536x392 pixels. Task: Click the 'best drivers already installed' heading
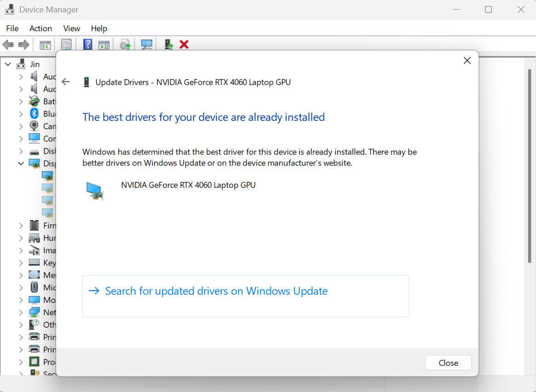click(203, 117)
